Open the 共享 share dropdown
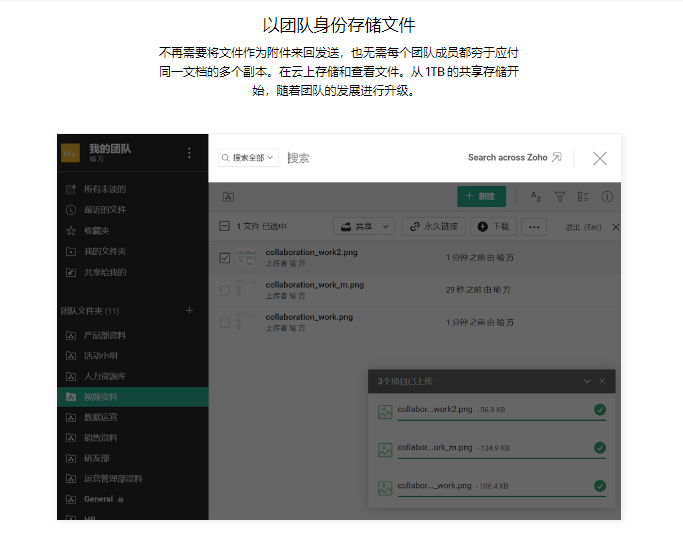683x543 pixels. point(364,226)
